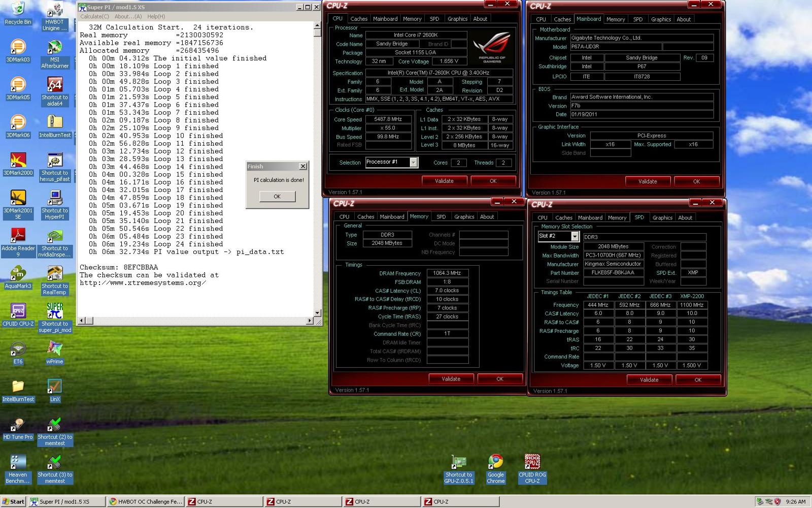Click Validate in CPU-Z Memory window

click(x=451, y=379)
